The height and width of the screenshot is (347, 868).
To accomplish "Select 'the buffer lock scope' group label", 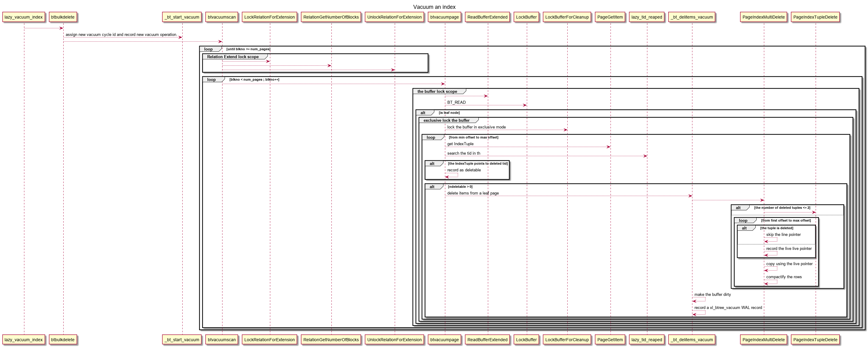I will click(437, 91).
